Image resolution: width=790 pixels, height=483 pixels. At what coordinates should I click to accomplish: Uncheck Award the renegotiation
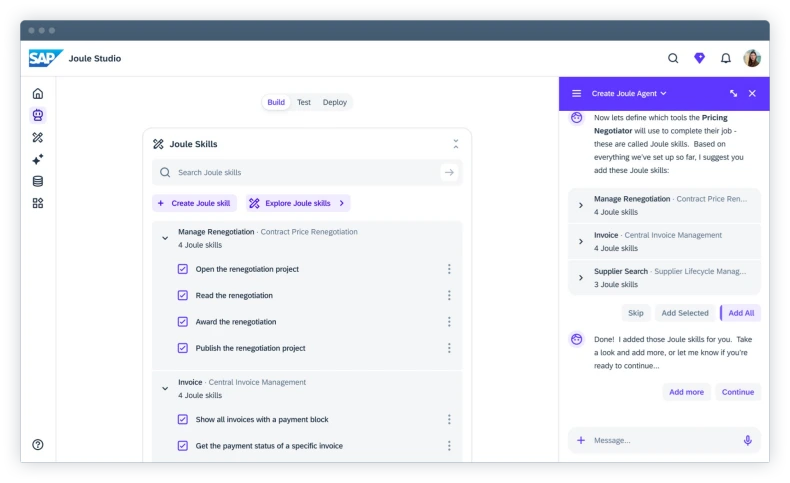[183, 321]
